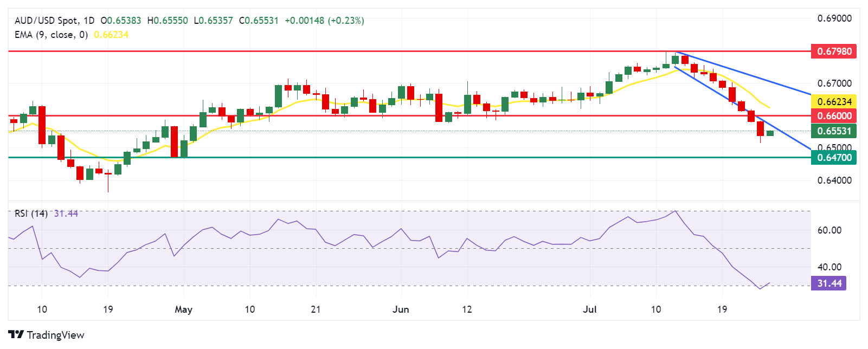Click the red 0.66000 price label
The width and height of the screenshot is (868, 349).
coord(834,115)
